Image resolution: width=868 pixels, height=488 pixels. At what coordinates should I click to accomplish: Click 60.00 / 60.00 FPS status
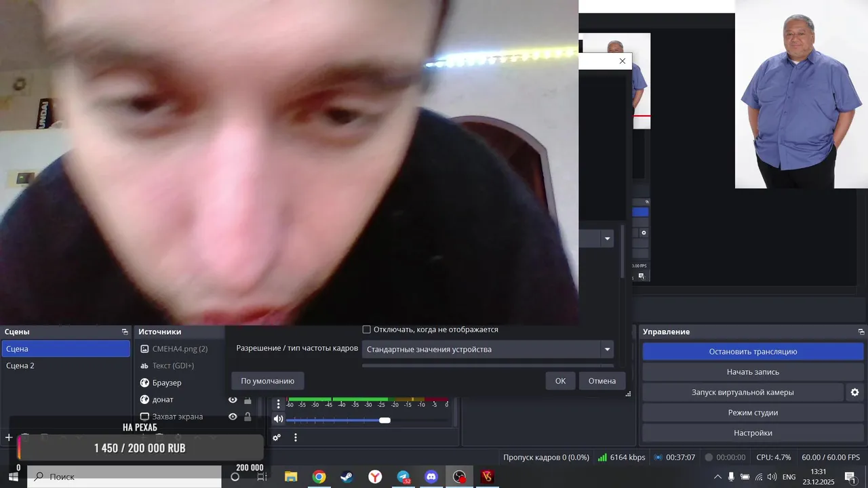point(831,457)
